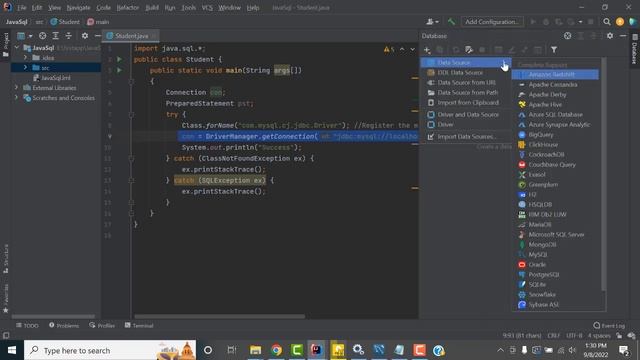Open Project view selector dropdown
This screenshot has width=640, height=360.
click(x=25, y=36)
